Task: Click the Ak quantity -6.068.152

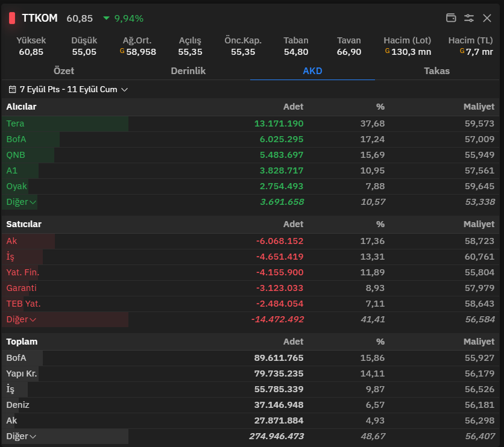Action: point(280,241)
